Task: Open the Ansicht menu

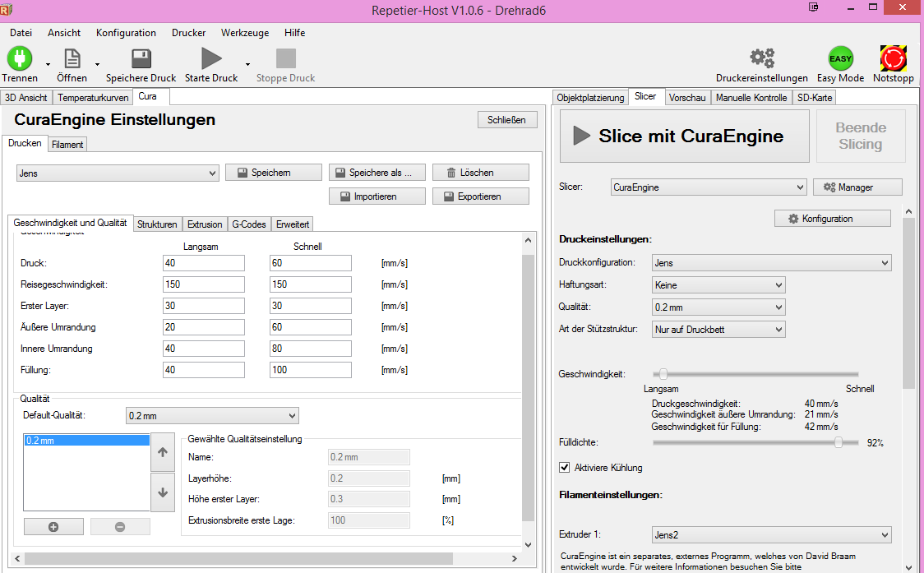Action: (x=64, y=32)
